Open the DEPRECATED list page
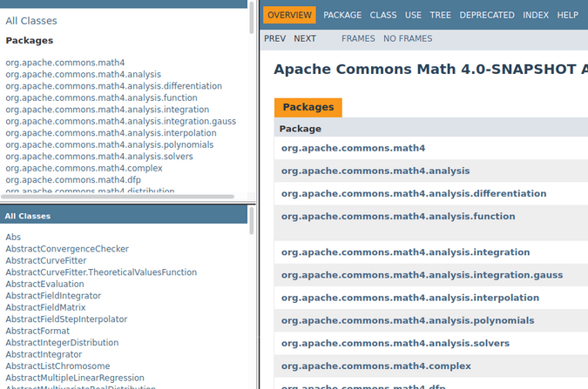 coord(486,16)
